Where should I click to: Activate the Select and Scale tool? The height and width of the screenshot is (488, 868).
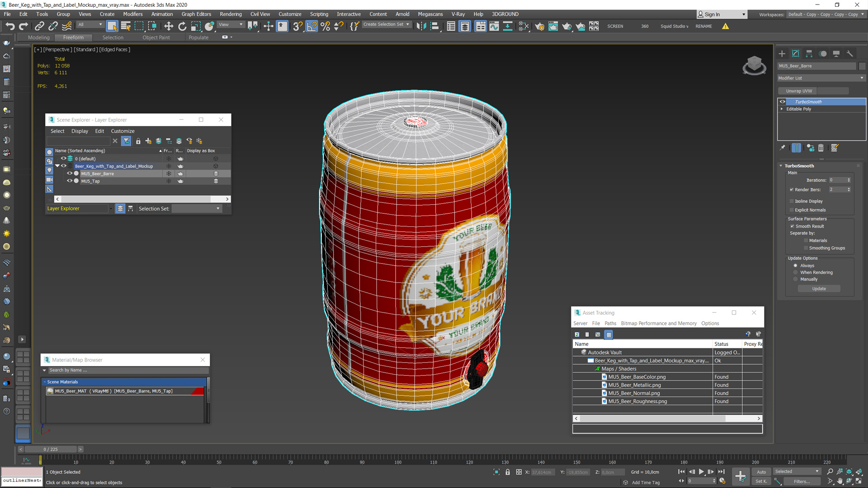196,26
